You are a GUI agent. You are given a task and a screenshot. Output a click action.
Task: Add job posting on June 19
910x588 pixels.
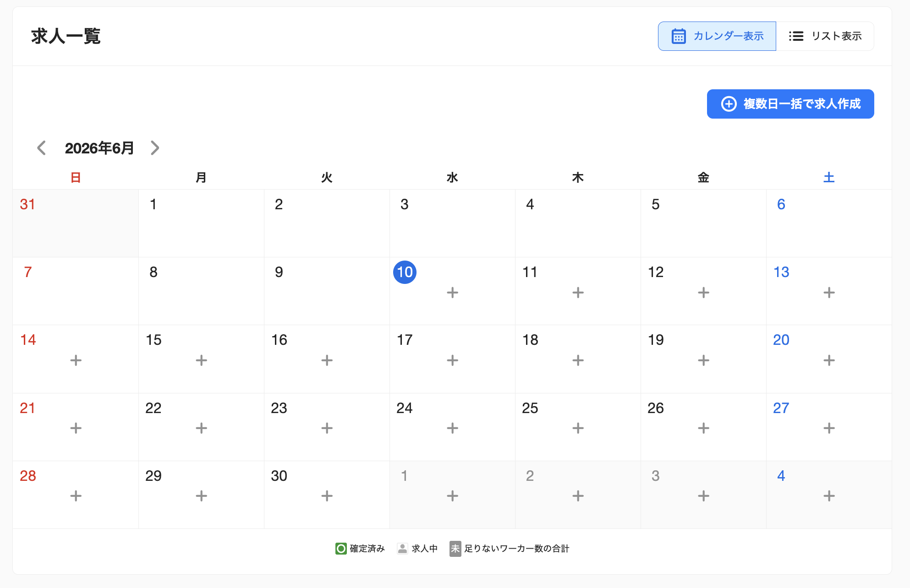click(x=703, y=360)
